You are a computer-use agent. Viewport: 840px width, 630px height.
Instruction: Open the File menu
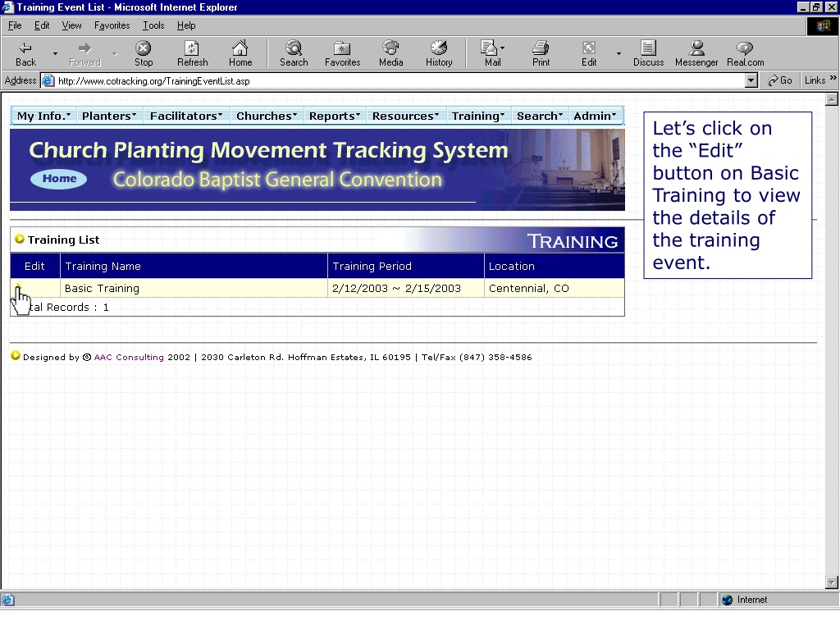tap(15, 25)
